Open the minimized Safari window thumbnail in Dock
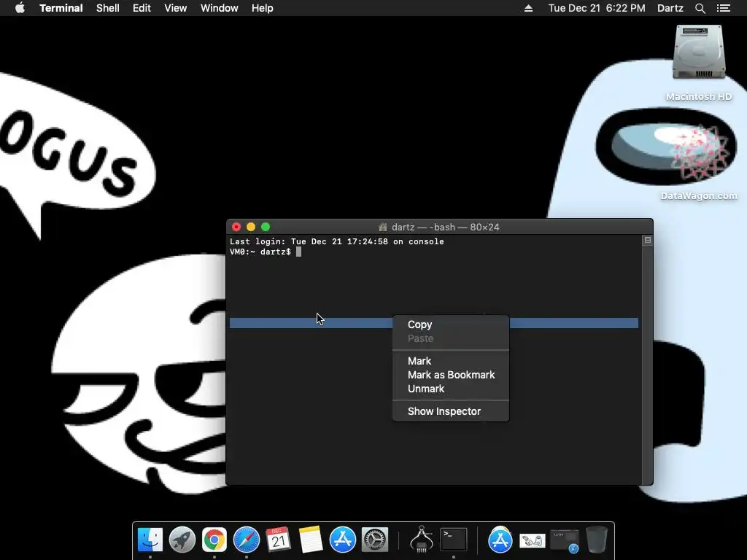The width and height of the screenshot is (747, 560). click(565, 540)
